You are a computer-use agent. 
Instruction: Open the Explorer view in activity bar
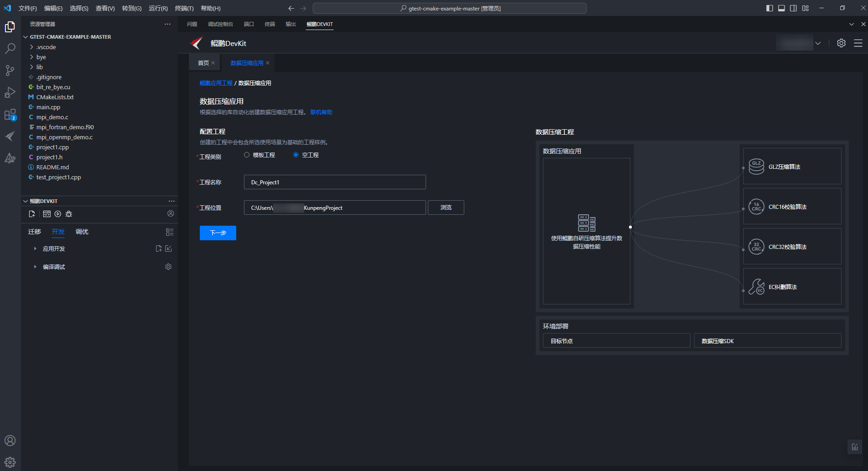pos(10,27)
